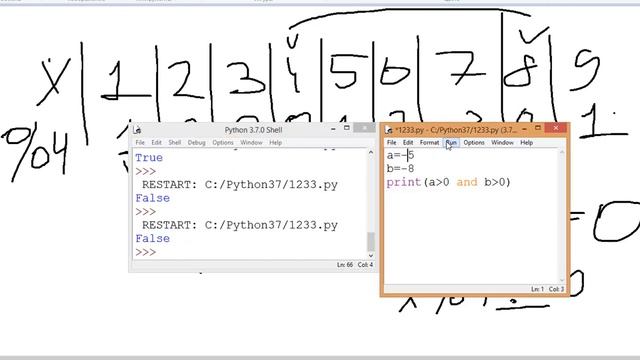The height and width of the screenshot is (360, 640).
Task: Open File menu in Python Shell window
Action: (140, 142)
